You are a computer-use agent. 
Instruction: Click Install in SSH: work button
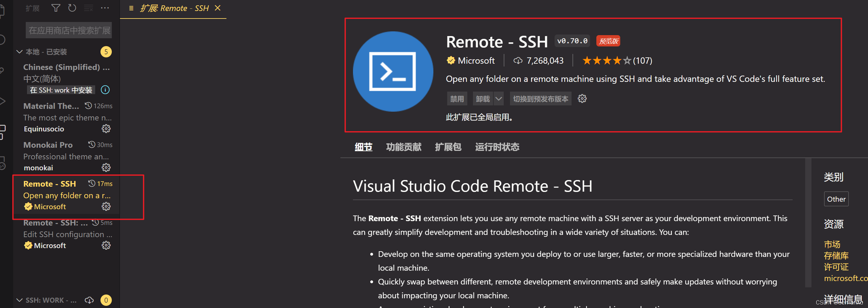[61, 90]
